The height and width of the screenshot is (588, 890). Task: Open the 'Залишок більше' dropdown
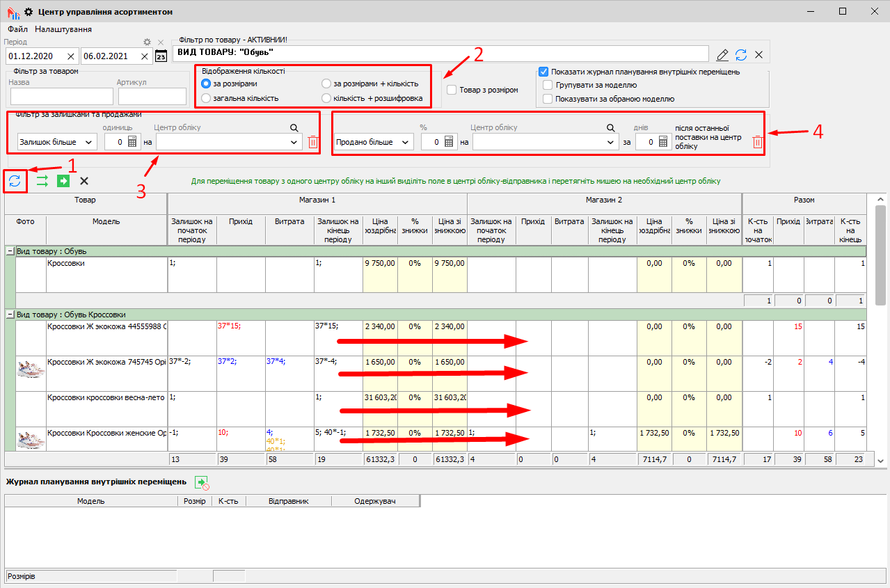pos(57,142)
